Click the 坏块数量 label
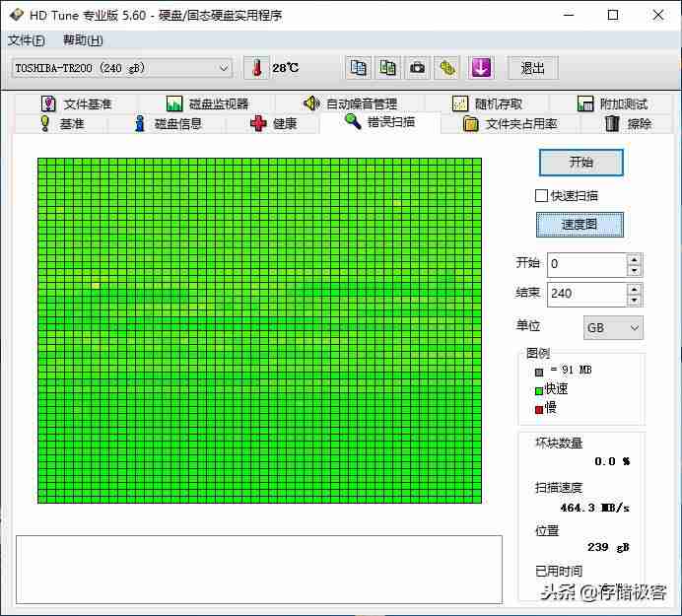 (559, 443)
